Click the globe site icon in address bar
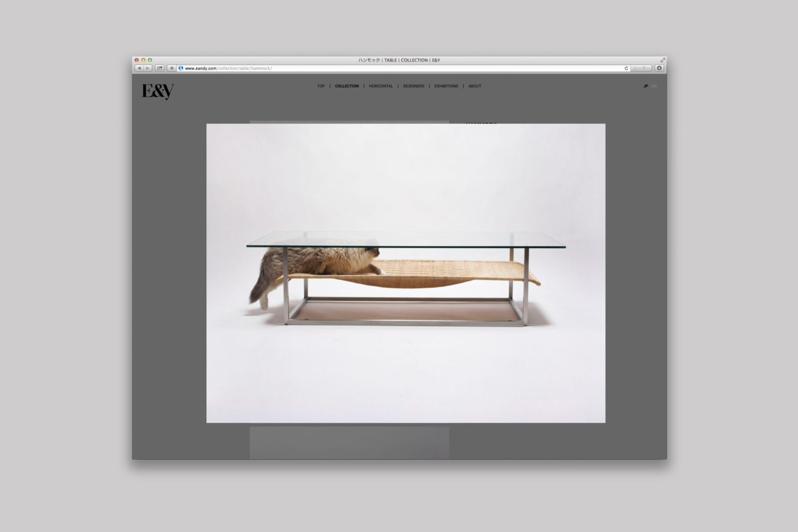Screen dimensions: 798x532 181,68
